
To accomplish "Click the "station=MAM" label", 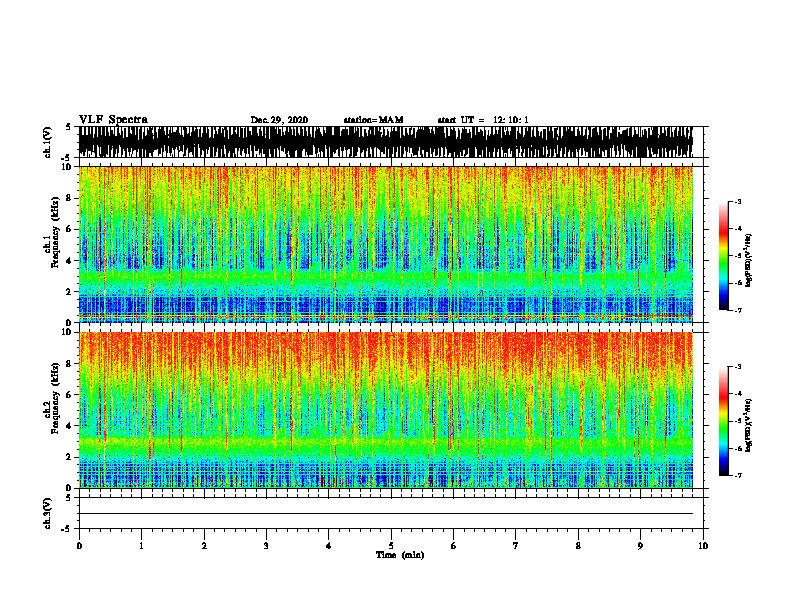I will (x=373, y=120).
